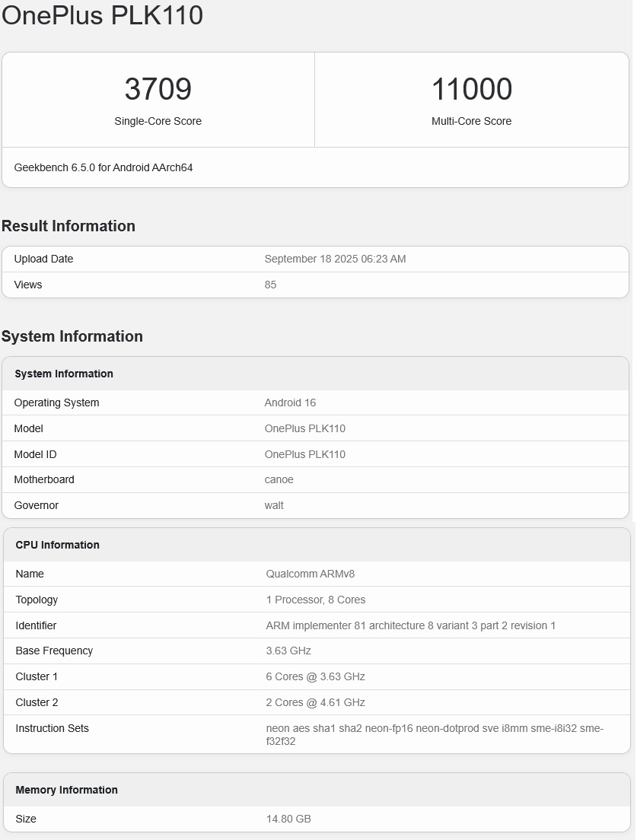Click the Topology value 1 Processor, 8 Cores
The width and height of the screenshot is (637, 840).
[x=316, y=600]
